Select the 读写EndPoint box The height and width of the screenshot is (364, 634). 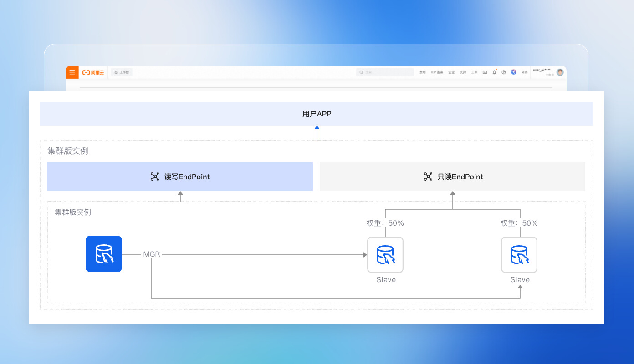point(180,177)
